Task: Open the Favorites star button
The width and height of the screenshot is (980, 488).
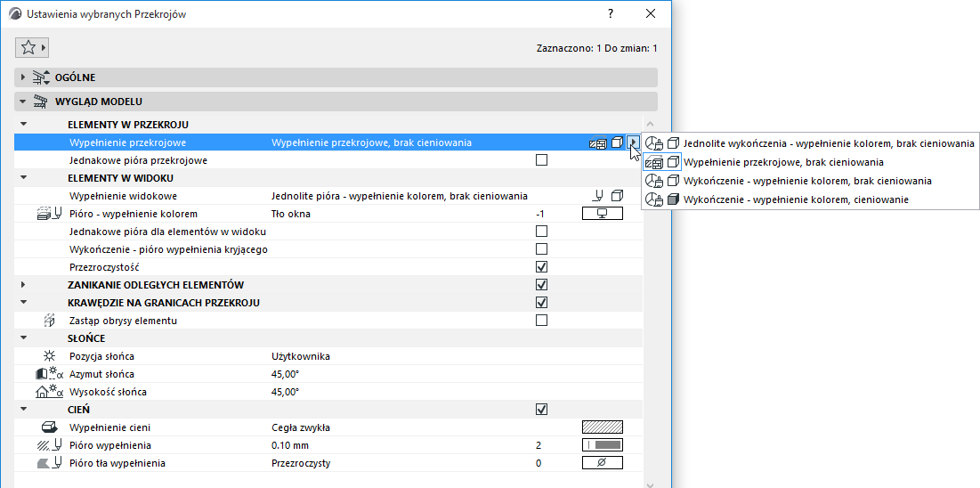Action: pos(31,47)
